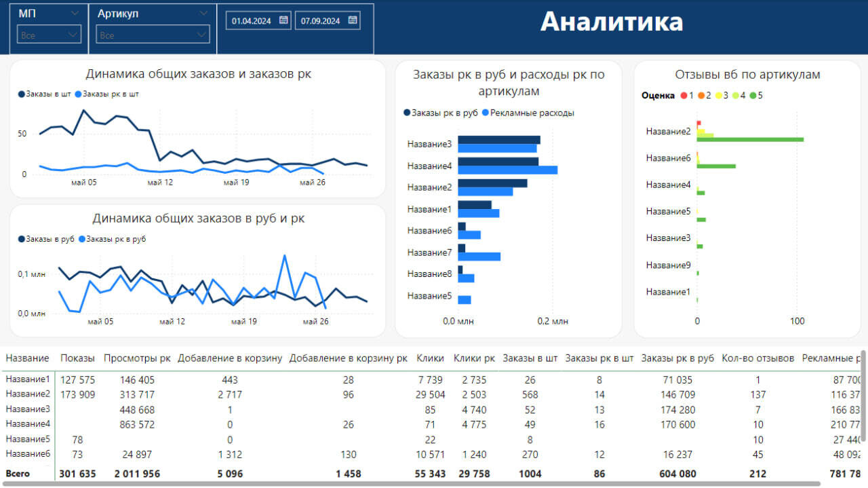Sort table by Показы column header
The image size is (868, 488).
(x=77, y=358)
